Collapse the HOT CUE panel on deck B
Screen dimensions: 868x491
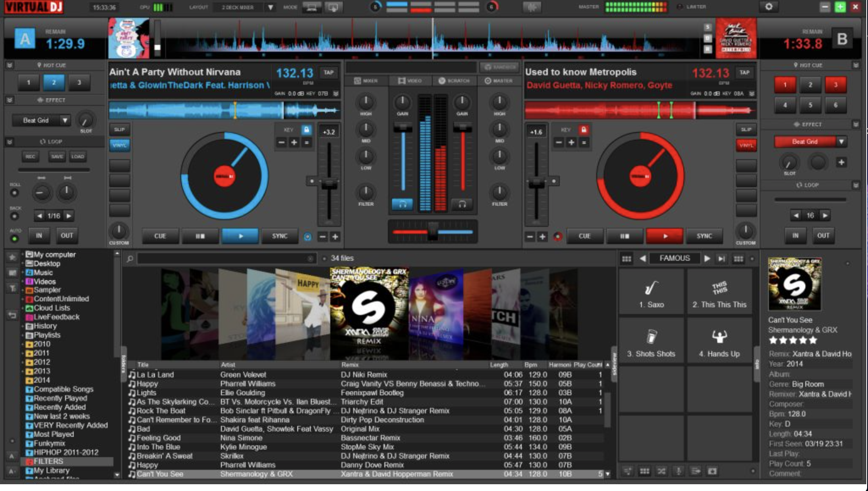pyautogui.click(x=856, y=65)
